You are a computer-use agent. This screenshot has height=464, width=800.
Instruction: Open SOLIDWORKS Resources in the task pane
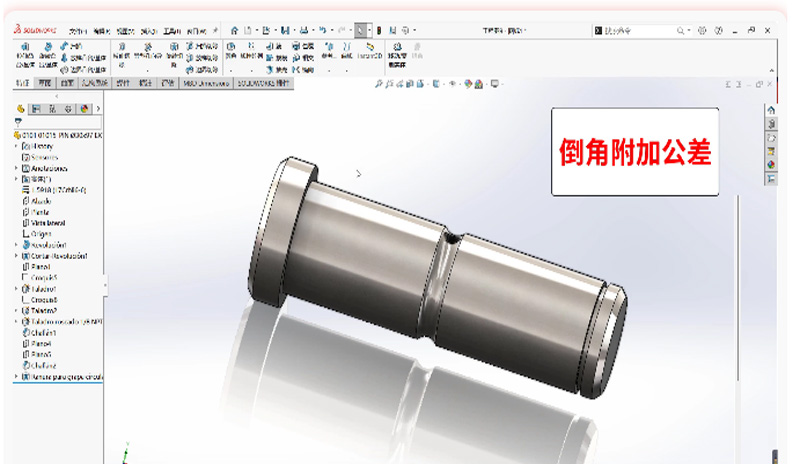(771, 110)
